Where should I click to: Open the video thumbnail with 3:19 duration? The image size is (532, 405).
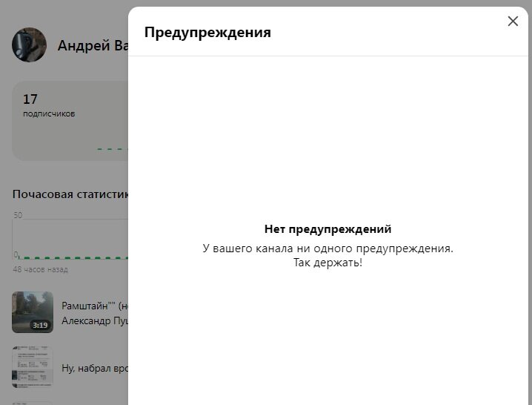(x=33, y=312)
